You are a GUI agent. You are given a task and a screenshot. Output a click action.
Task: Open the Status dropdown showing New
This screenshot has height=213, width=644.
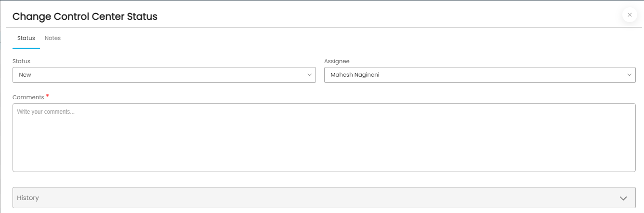pos(164,75)
